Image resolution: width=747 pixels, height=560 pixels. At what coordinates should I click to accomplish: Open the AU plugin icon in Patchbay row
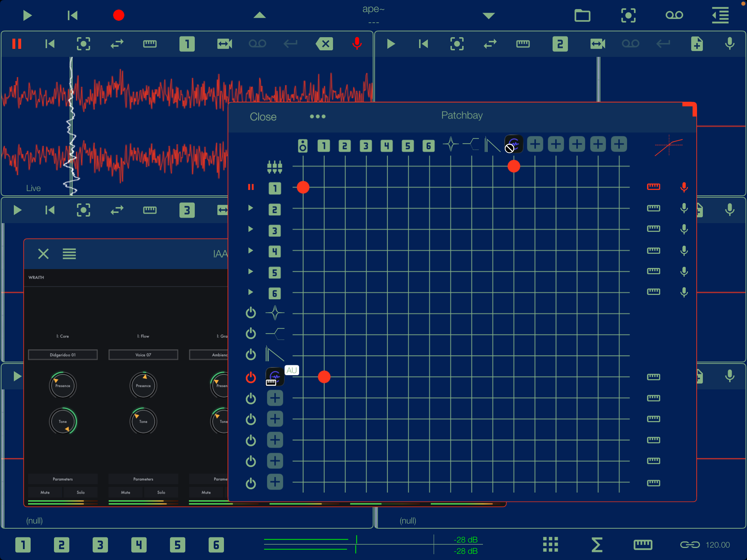click(275, 376)
